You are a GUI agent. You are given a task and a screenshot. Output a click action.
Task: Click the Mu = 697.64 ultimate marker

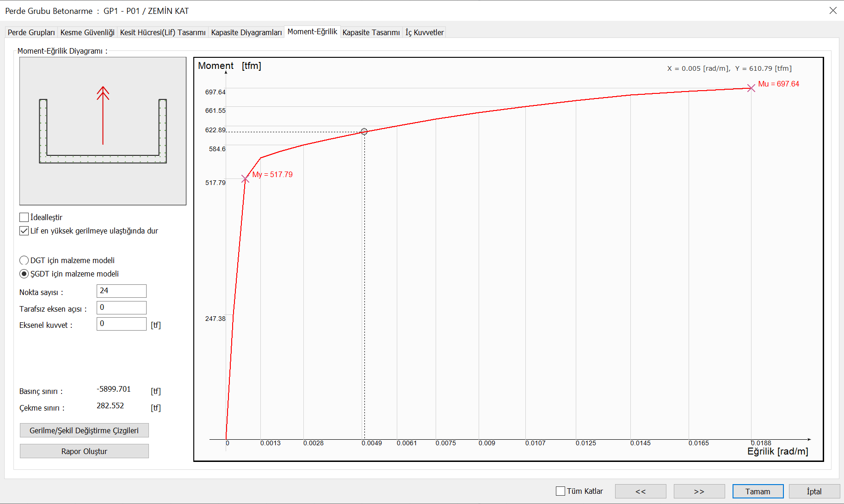751,88
